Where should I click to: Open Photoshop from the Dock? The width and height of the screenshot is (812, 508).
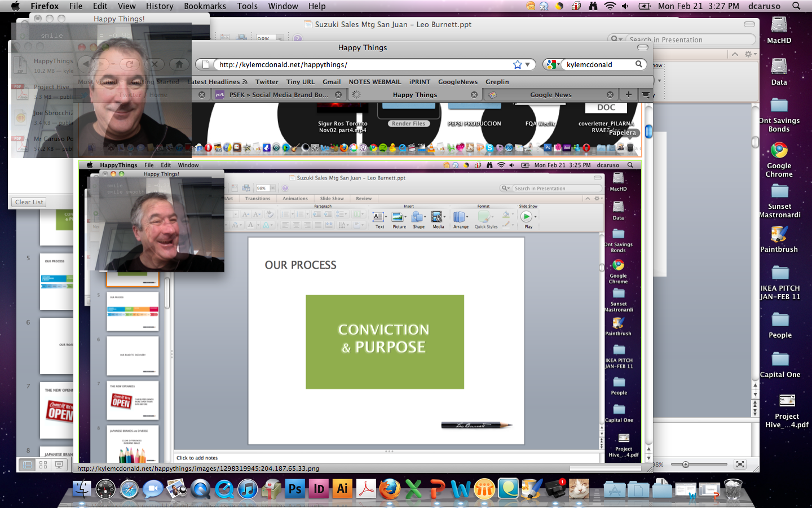point(295,489)
